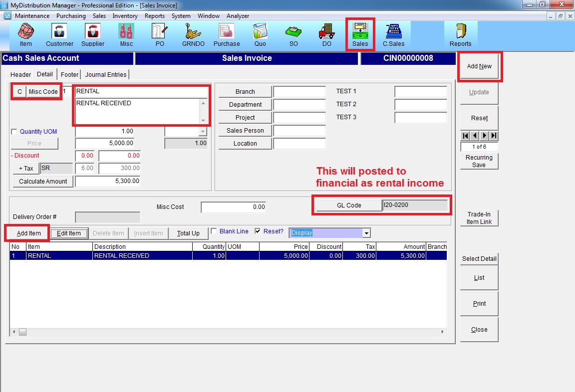
Task: Open the Inventory menu
Action: pyautogui.click(x=125, y=16)
